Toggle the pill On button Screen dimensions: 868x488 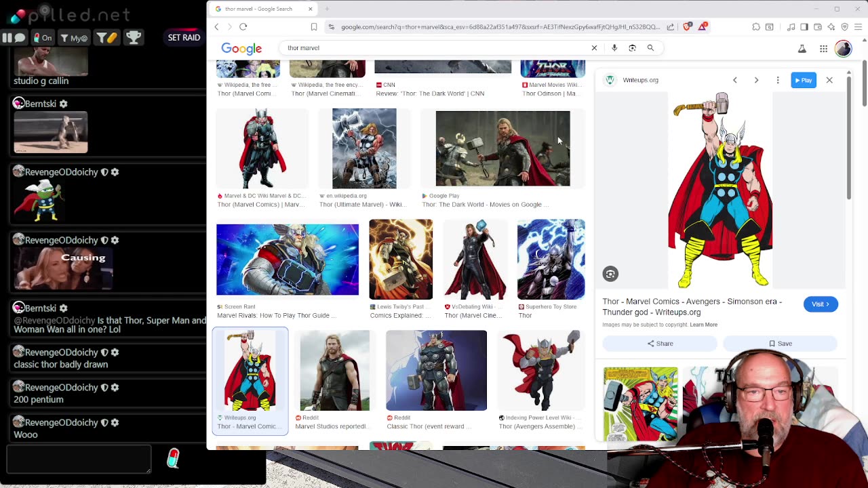tap(43, 38)
